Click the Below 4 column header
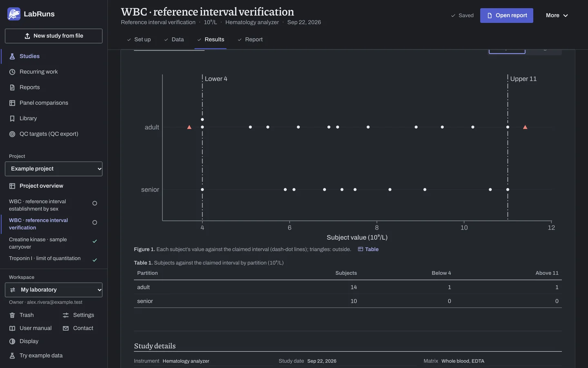Viewport: 588px width, 368px height. (x=441, y=273)
